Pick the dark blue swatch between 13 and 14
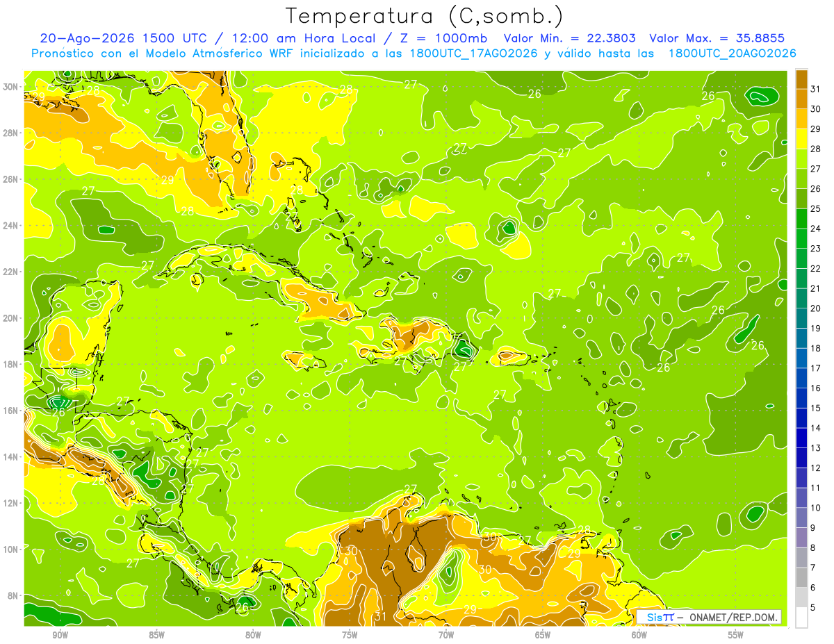 pos(801,438)
